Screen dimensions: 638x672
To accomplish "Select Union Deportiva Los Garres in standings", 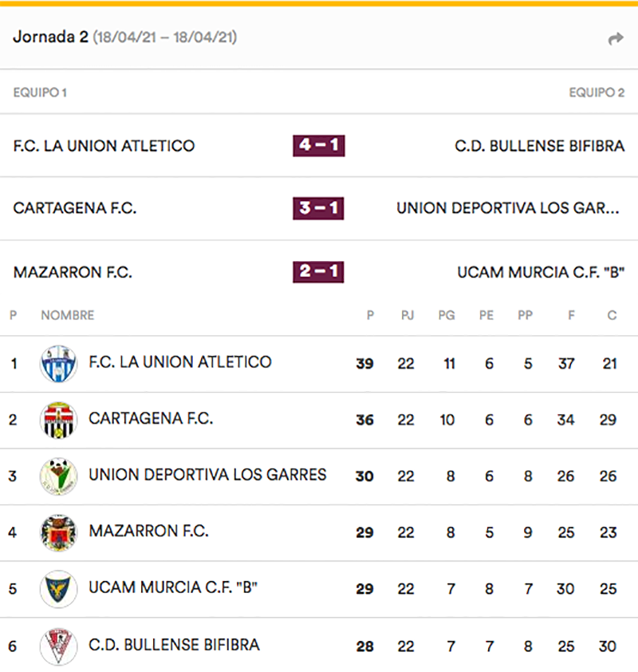I will click(x=207, y=475).
